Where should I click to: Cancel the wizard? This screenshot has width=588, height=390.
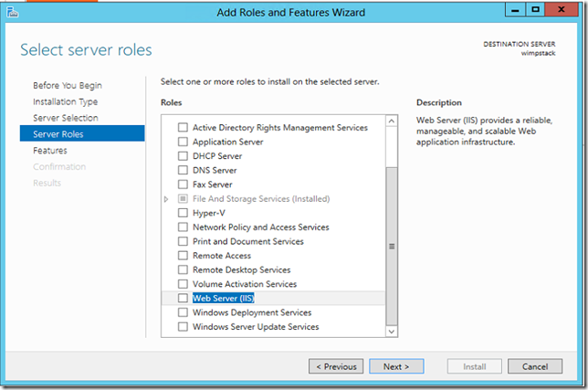point(535,366)
